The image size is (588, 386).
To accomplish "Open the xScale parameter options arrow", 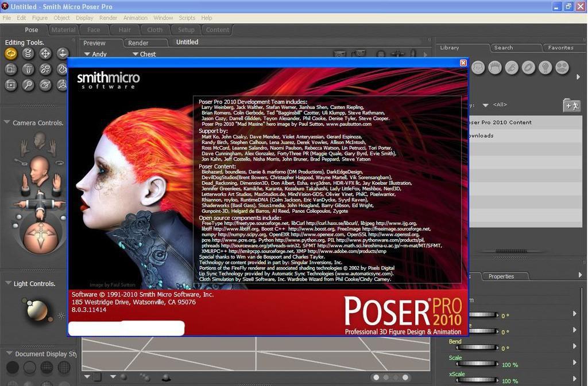I will coord(574,378).
